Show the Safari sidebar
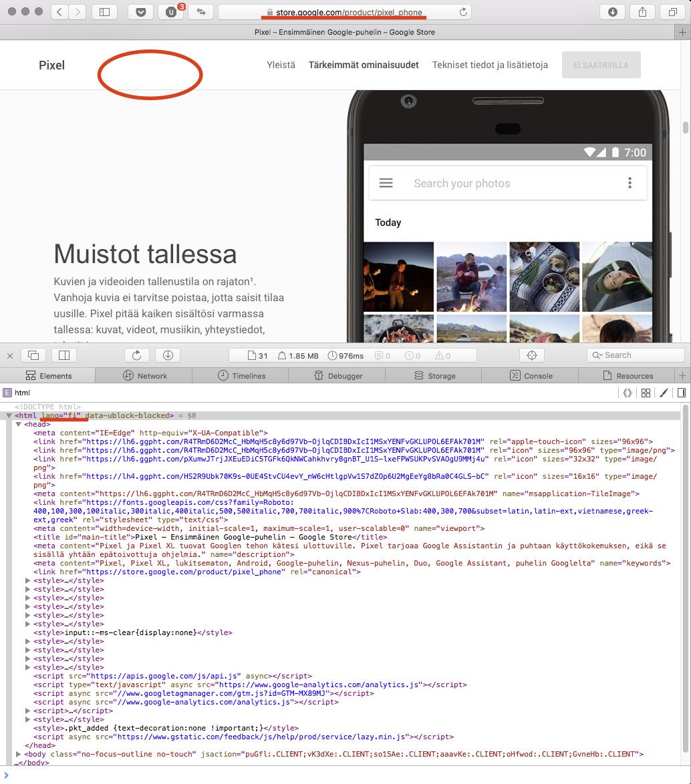 pos(104,11)
